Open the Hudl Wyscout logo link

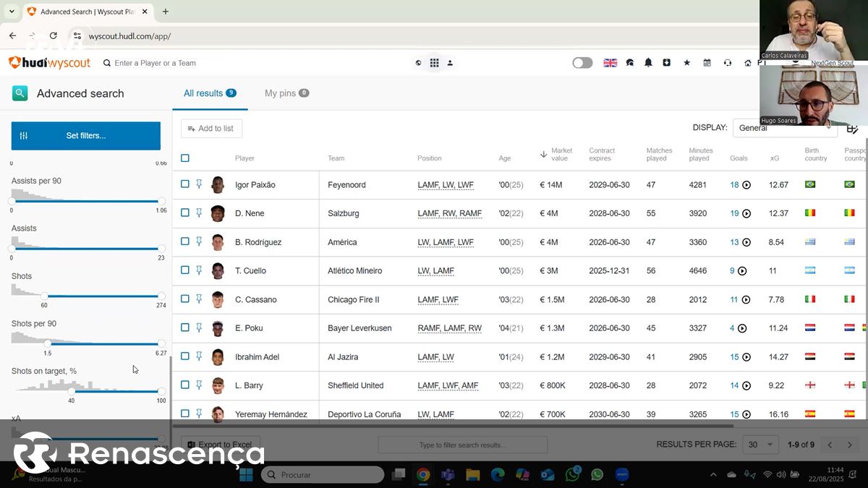coord(49,63)
